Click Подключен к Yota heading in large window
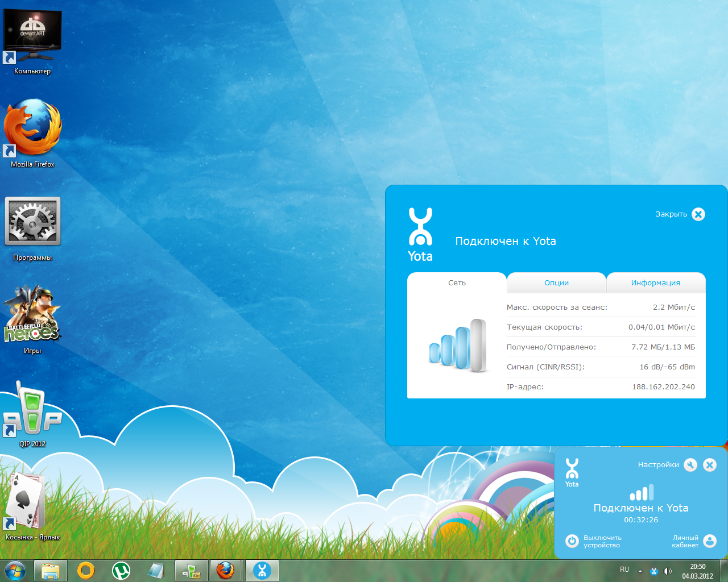This screenshot has width=728, height=582. [506, 241]
